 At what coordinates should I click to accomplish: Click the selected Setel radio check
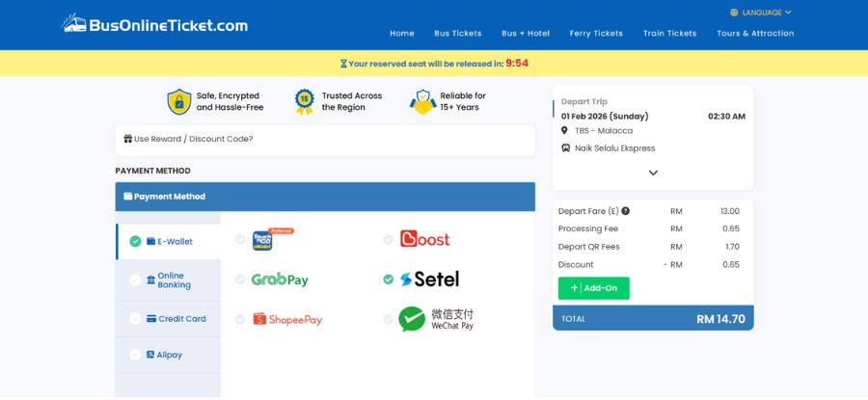click(388, 280)
